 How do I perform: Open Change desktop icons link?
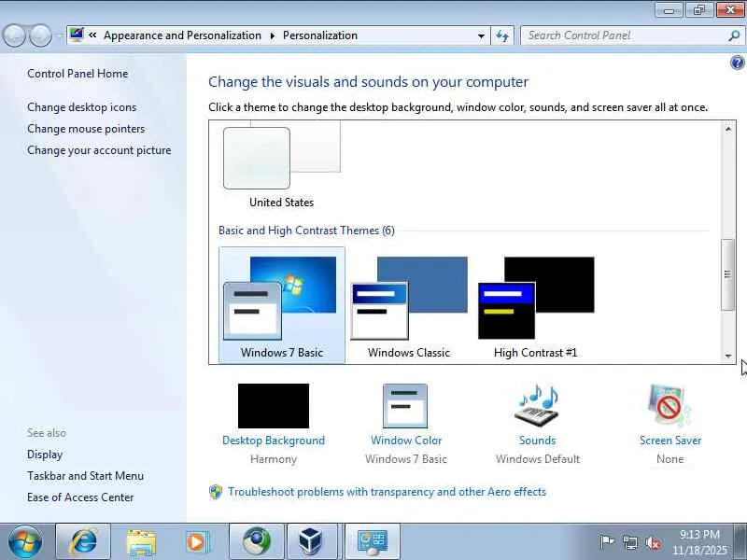[82, 107]
